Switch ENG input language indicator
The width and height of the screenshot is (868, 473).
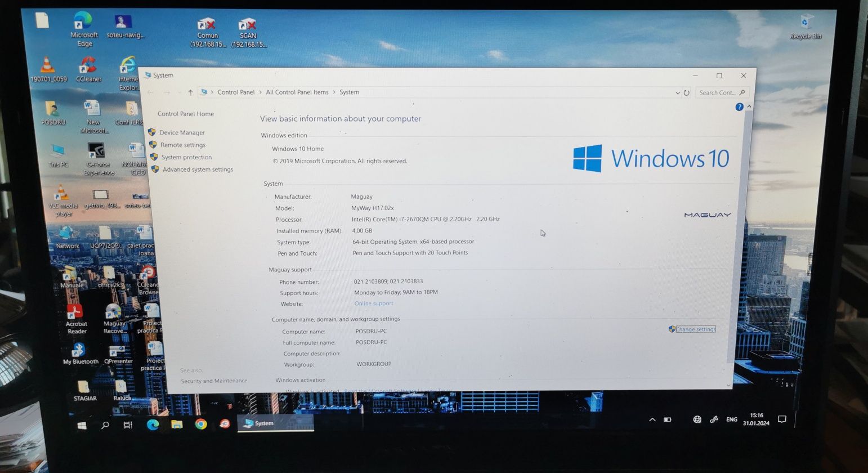coord(731,420)
